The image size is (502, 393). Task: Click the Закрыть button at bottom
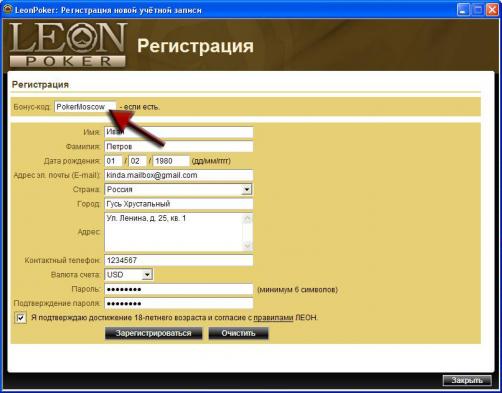[x=467, y=380]
